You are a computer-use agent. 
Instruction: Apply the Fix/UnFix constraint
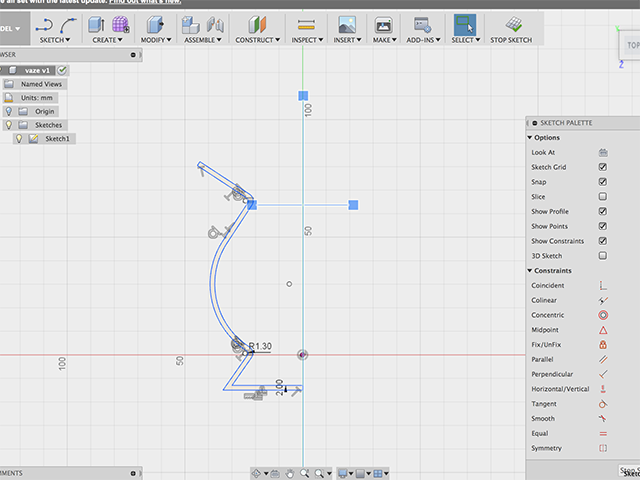[x=603, y=344]
